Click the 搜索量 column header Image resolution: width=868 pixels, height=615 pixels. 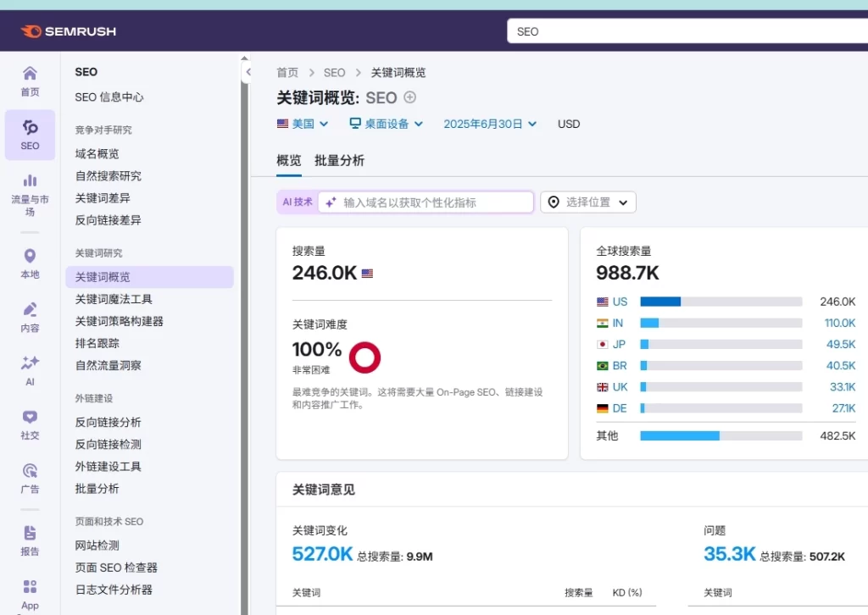click(x=578, y=593)
